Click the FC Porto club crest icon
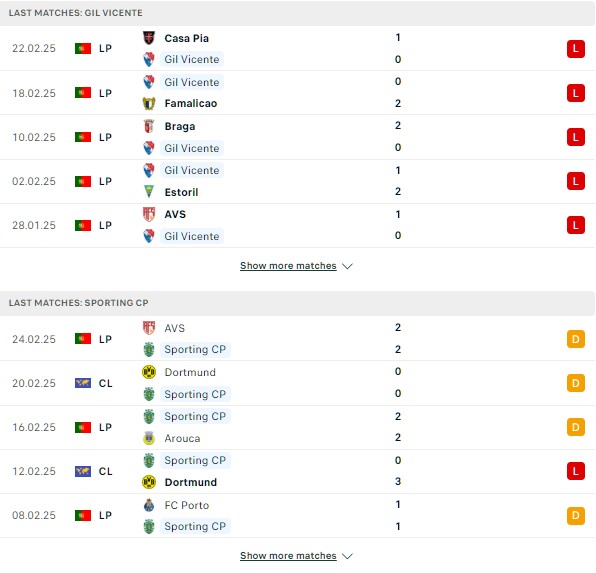Screen dimensions: 596x573 149,505
